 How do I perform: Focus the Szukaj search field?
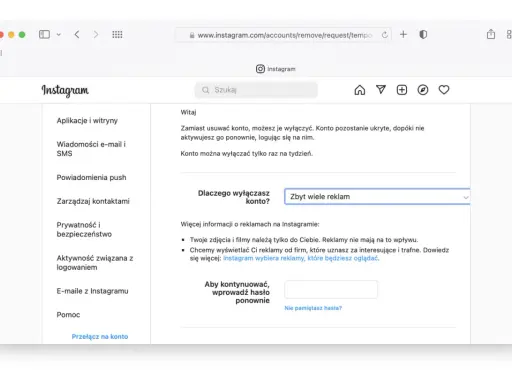click(256, 90)
